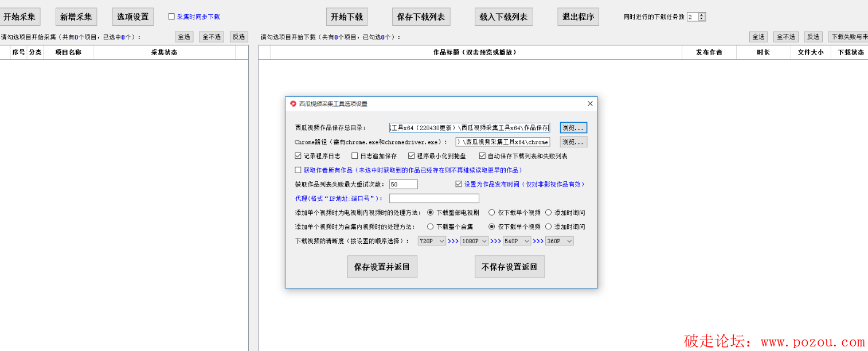The image size is (868, 351).
Task: Open the 360P quality dropdown
Action: [560, 241]
